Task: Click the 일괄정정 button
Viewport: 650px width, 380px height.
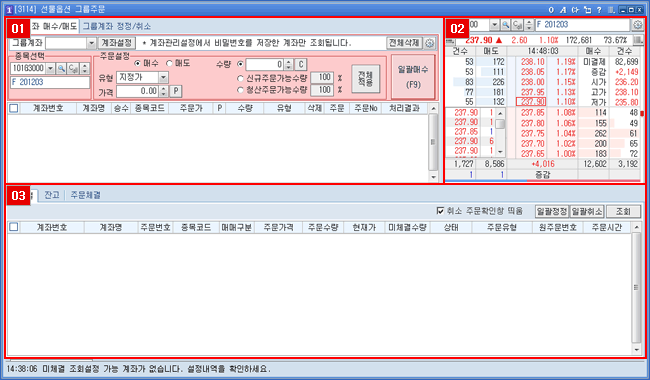Action: 551,211
